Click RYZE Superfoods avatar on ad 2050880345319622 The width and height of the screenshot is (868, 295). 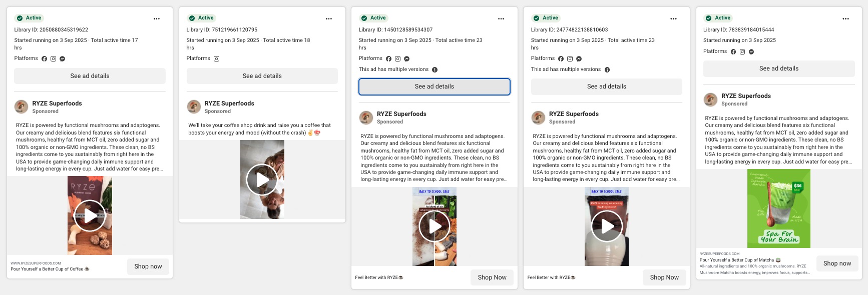(21, 106)
